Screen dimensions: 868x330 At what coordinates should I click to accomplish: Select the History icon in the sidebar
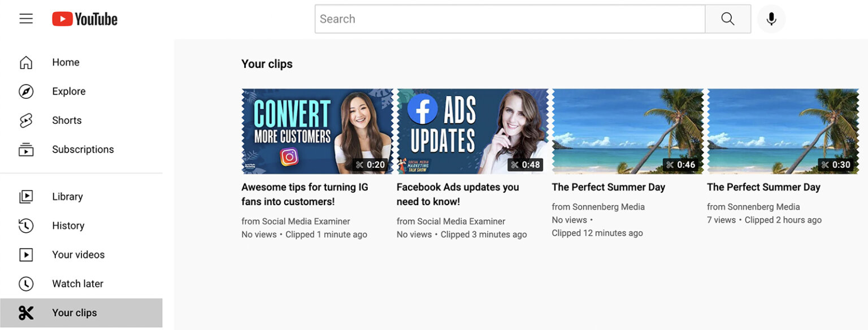(26, 225)
